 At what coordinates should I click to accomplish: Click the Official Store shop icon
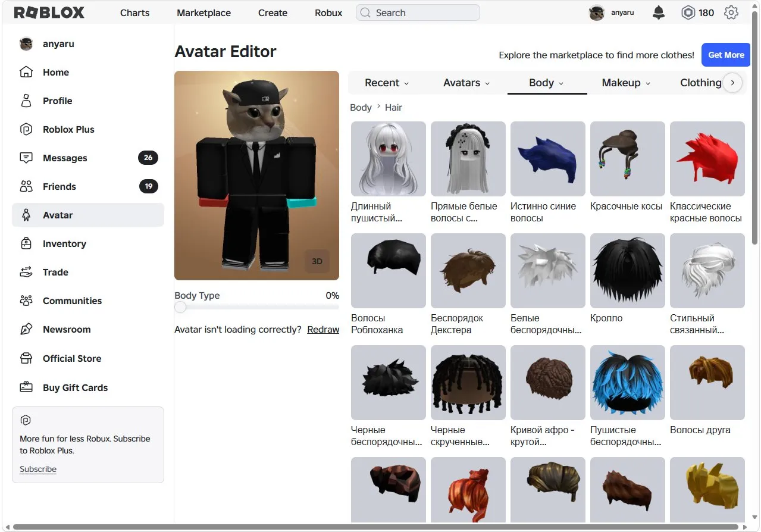click(26, 358)
